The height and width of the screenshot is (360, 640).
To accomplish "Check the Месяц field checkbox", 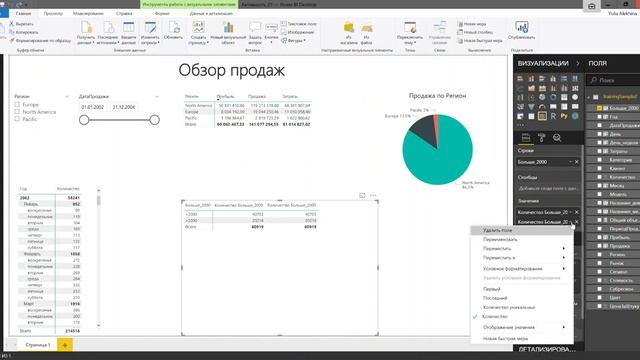I will point(599,186).
